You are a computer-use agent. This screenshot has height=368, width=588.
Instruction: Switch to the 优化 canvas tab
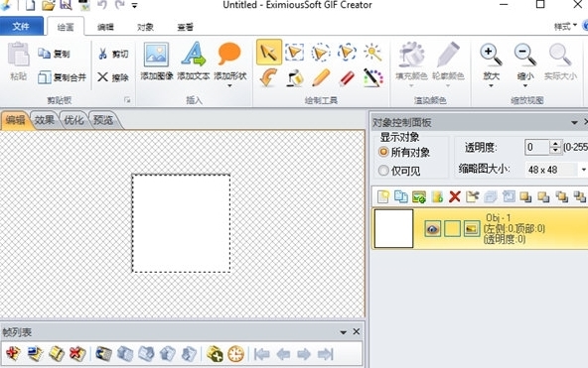[x=73, y=120]
